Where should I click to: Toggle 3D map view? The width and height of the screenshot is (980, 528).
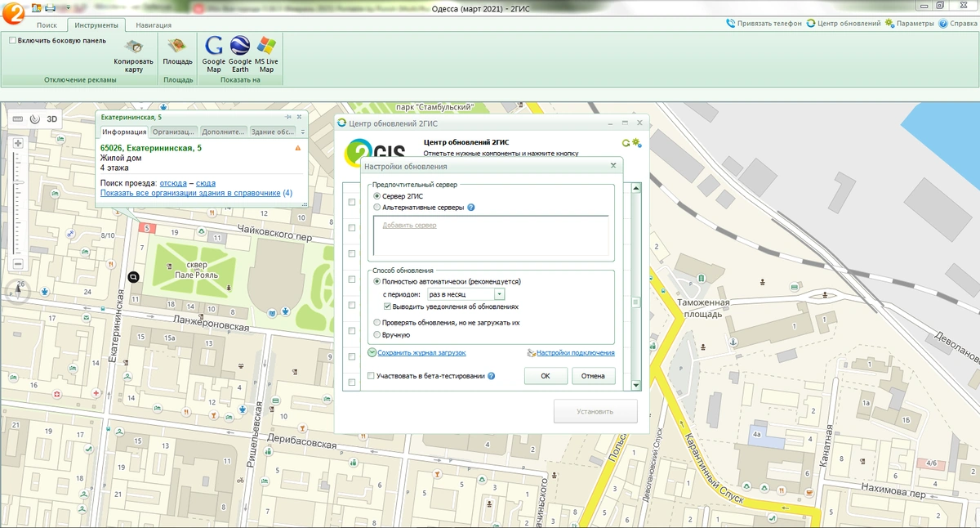[x=51, y=119]
